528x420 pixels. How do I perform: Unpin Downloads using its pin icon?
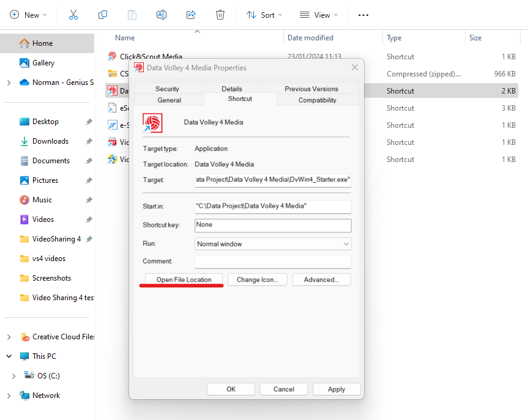click(x=89, y=141)
